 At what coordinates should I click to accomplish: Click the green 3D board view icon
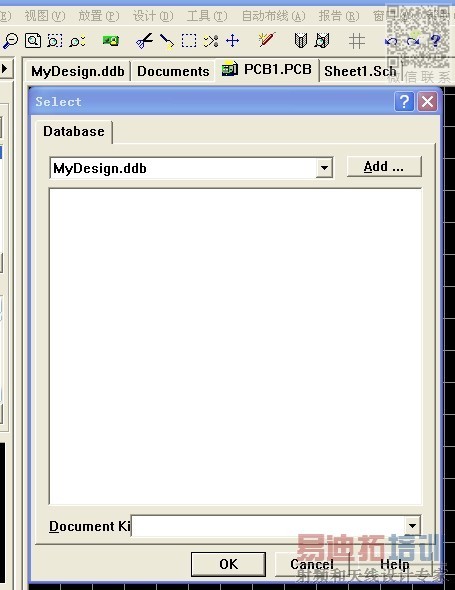pyautogui.click(x=111, y=41)
